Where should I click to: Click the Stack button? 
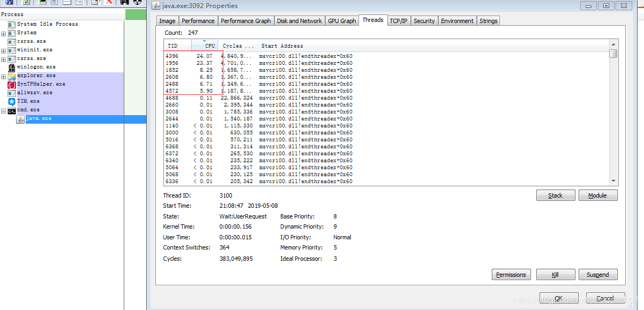556,195
